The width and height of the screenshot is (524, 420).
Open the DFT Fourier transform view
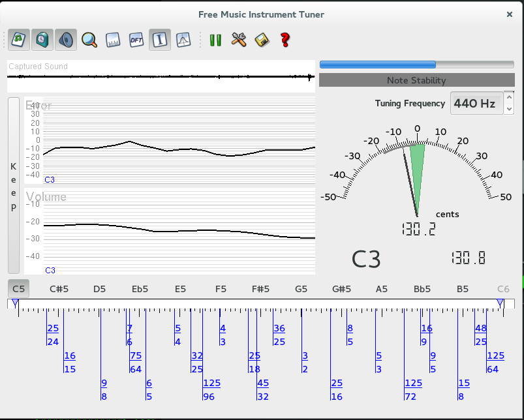pos(136,40)
